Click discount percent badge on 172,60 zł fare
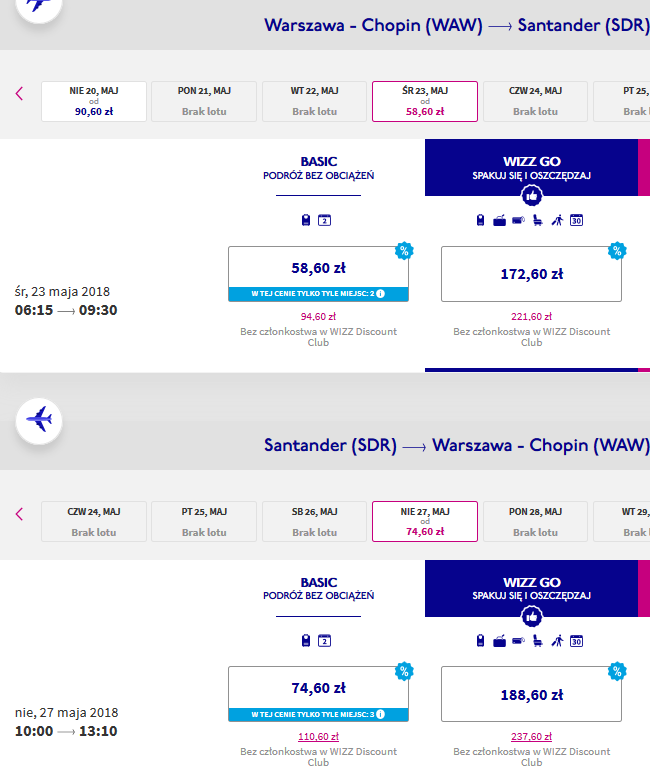Image resolution: width=650 pixels, height=770 pixels. pyautogui.click(x=617, y=251)
